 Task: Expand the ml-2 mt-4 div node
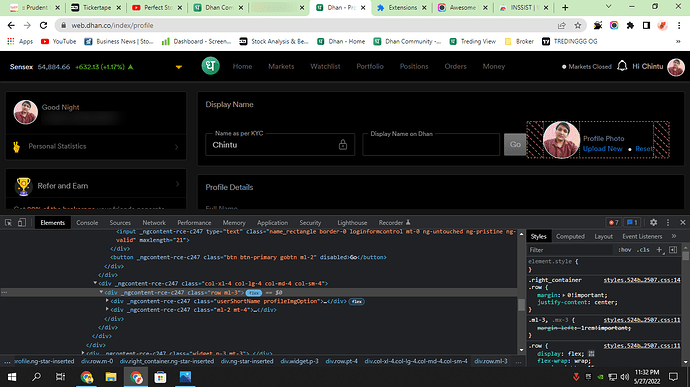pyautogui.click(x=107, y=310)
